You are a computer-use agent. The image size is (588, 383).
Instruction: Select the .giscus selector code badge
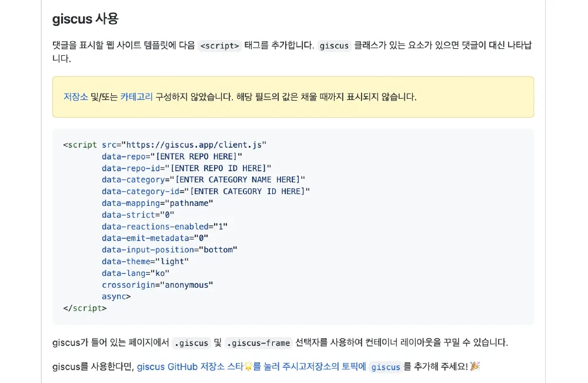pyautogui.click(x=191, y=343)
